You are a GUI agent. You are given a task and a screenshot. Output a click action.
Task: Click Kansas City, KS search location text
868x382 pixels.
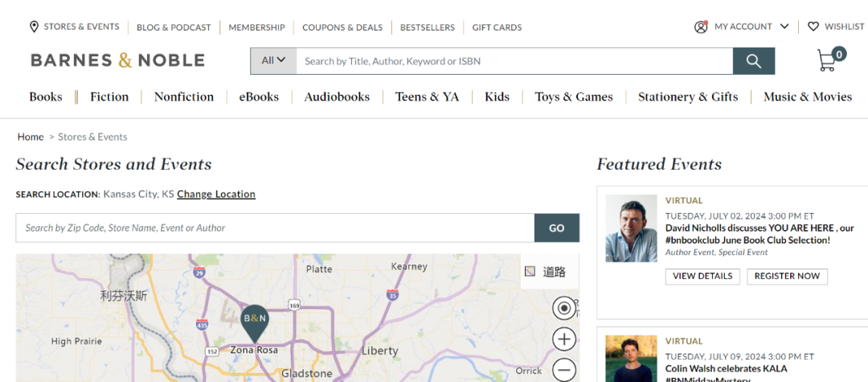[139, 195]
